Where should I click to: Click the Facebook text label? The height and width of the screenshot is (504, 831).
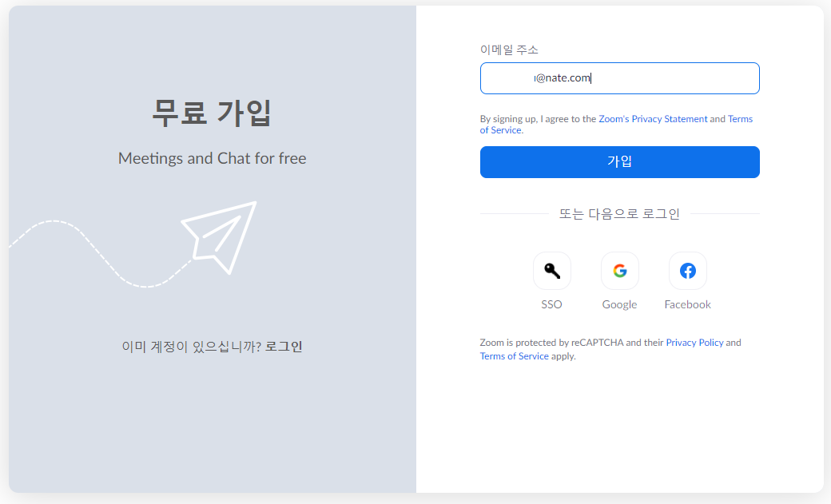(687, 305)
